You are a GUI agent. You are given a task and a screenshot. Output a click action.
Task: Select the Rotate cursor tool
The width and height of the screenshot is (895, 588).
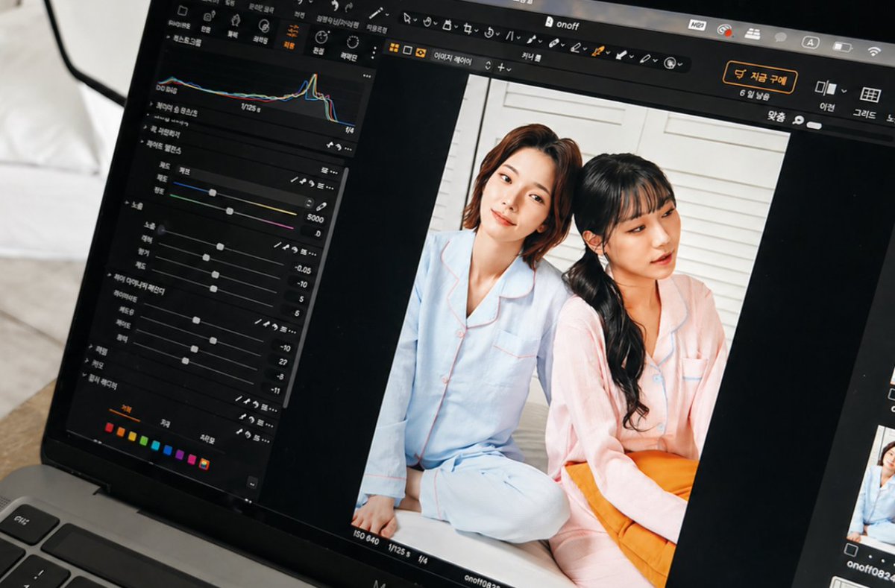point(489,31)
